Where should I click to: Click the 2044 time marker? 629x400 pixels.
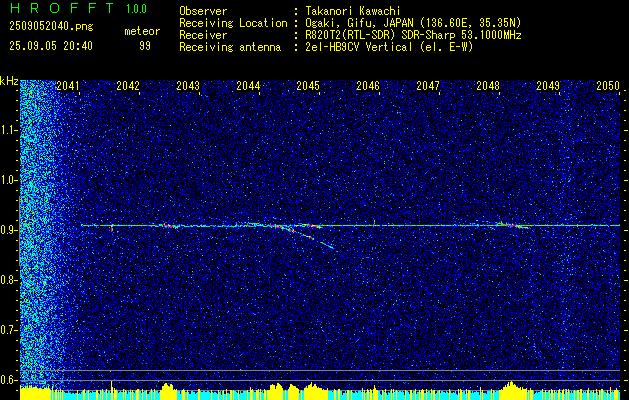[x=248, y=85]
